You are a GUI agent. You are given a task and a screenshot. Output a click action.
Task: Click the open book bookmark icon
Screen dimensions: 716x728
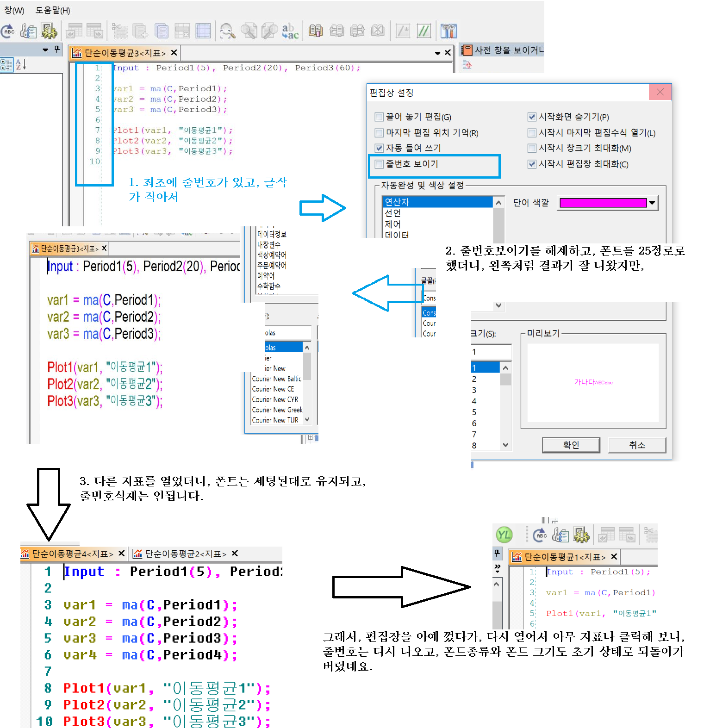click(x=316, y=31)
